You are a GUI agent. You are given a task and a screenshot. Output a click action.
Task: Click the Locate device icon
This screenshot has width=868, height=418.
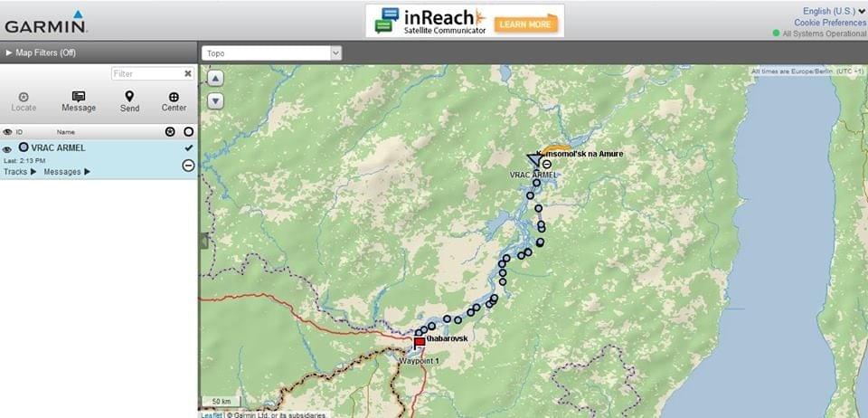point(24,96)
